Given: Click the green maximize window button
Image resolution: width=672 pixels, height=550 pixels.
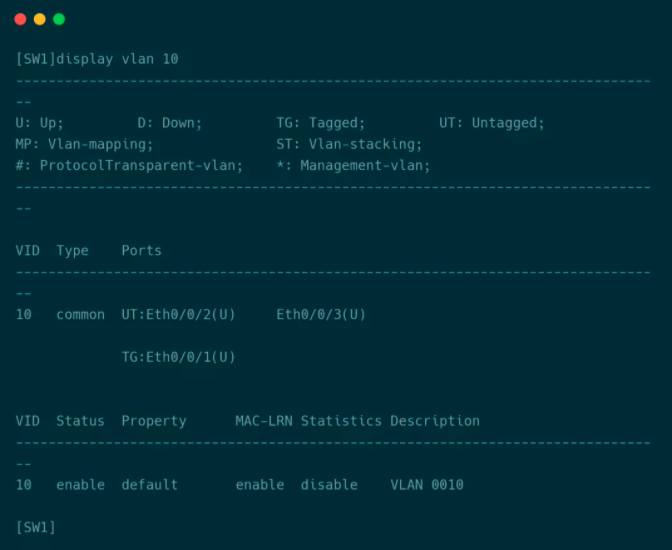Looking at the screenshot, I should 59,19.
